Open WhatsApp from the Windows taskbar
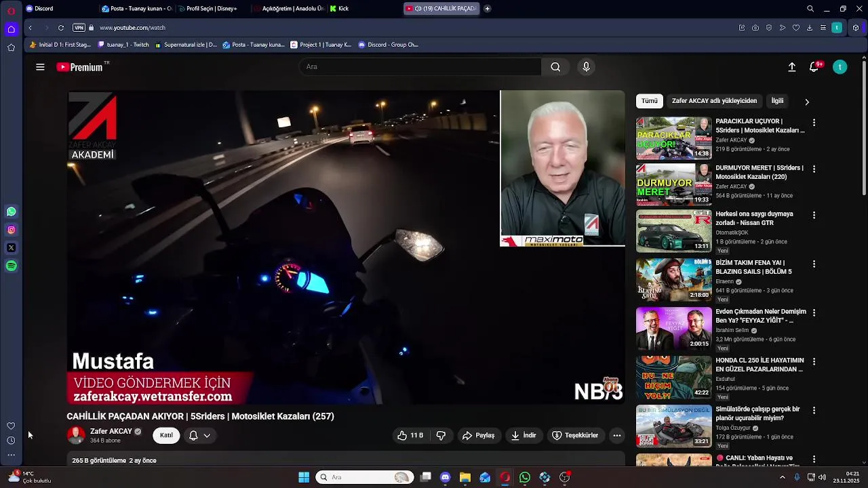Screen dimensions: 868x488 [x=524, y=477]
